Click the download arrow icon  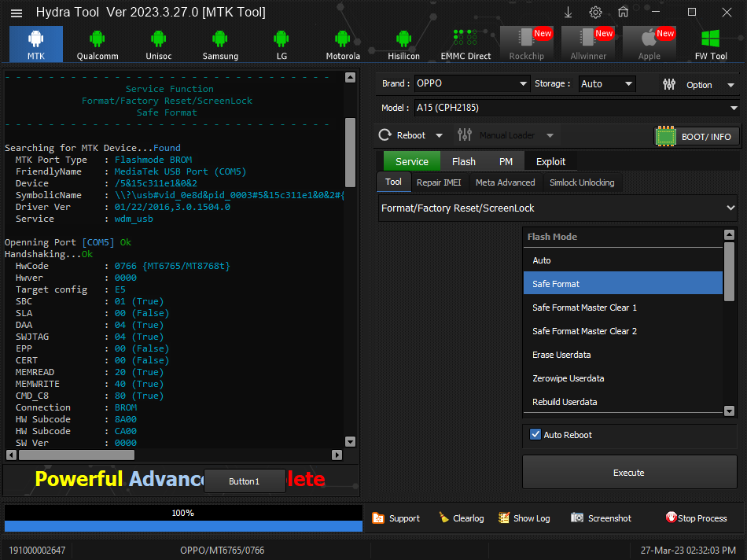569,12
